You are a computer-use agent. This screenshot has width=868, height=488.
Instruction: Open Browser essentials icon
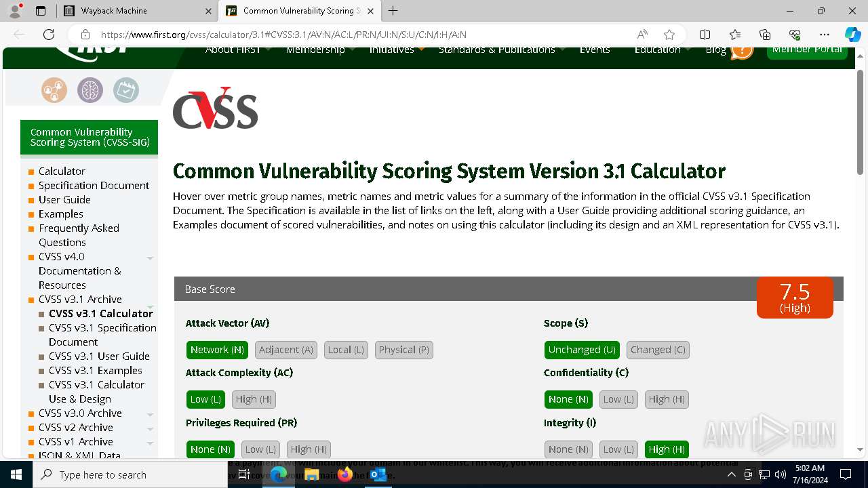coord(795,35)
